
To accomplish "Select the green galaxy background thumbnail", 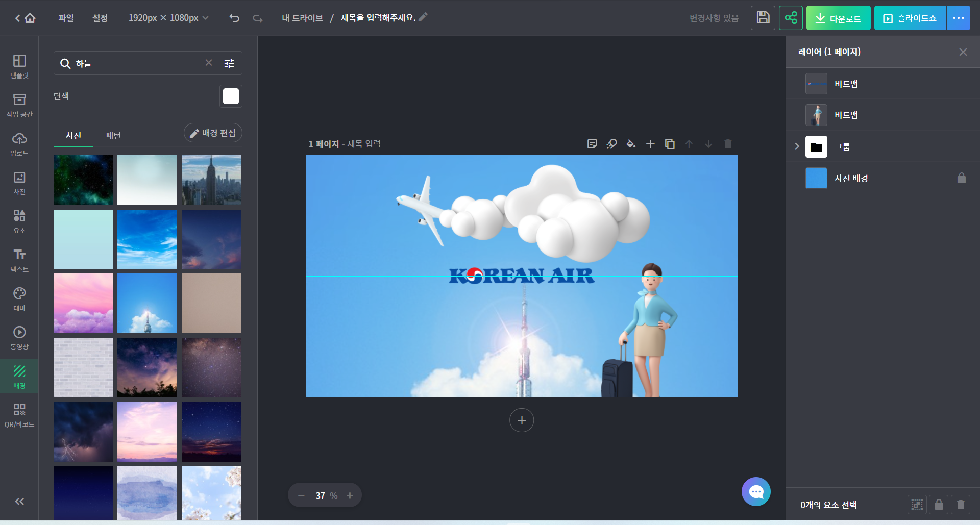I will pos(83,180).
